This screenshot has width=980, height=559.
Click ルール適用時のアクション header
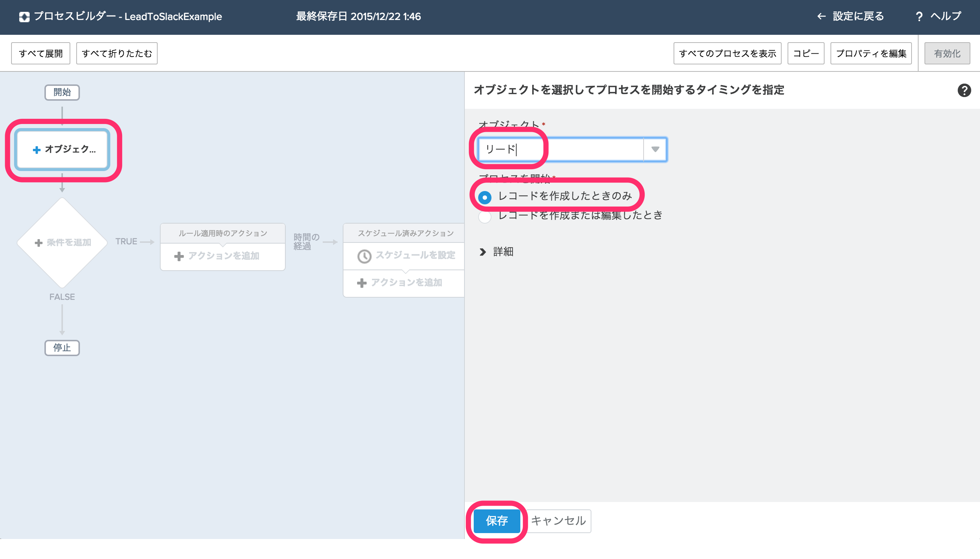[x=223, y=234]
